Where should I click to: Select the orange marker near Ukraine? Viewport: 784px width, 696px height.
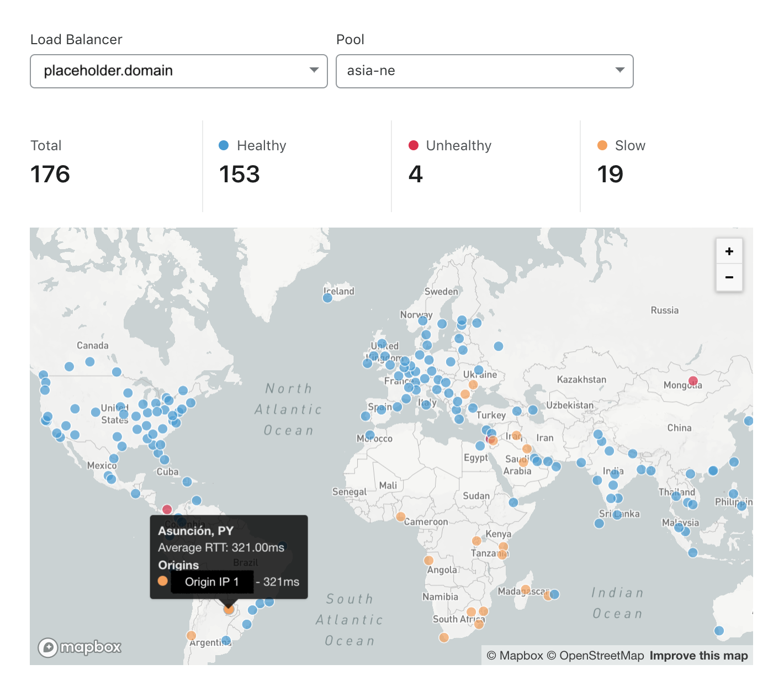tap(473, 384)
